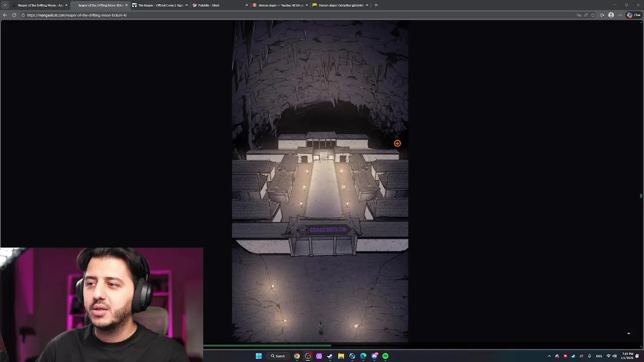The width and height of the screenshot is (644, 362).
Task: Close the Pokédle Siluet tab
Action: click(x=247, y=5)
